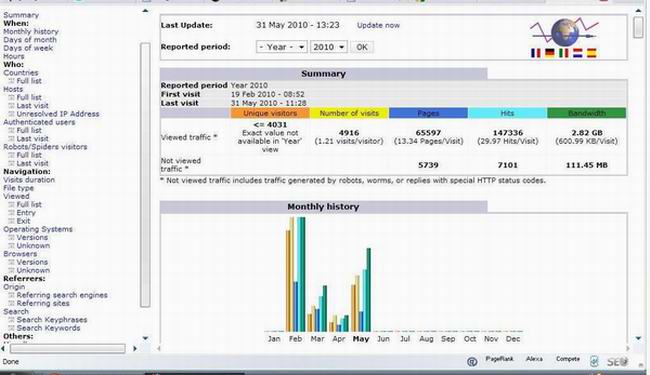Image resolution: width=650 pixels, height=375 pixels.
Task: Open Summary link in left menu
Action: pyautogui.click(x=21, y=15)
